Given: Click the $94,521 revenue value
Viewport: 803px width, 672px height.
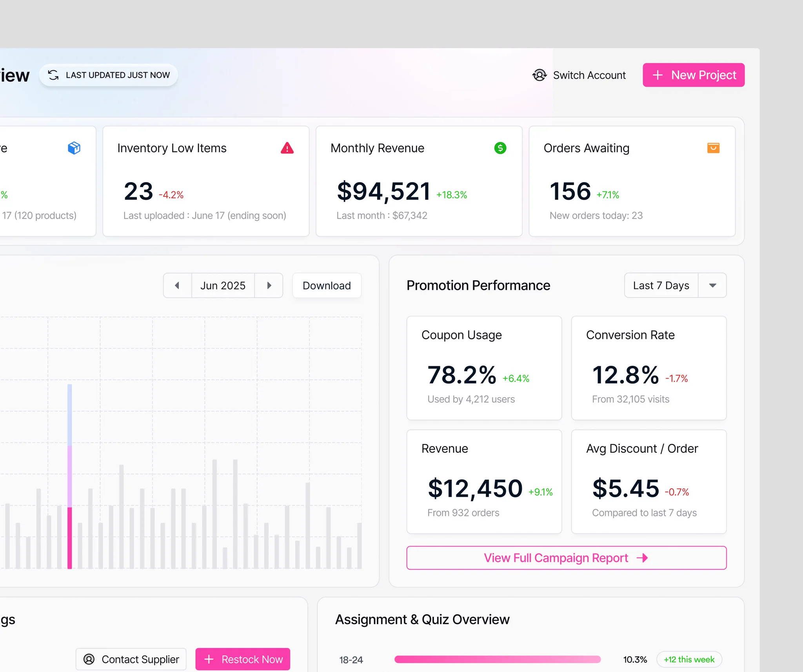Looking at the screenshot, I should click(383, 191).
